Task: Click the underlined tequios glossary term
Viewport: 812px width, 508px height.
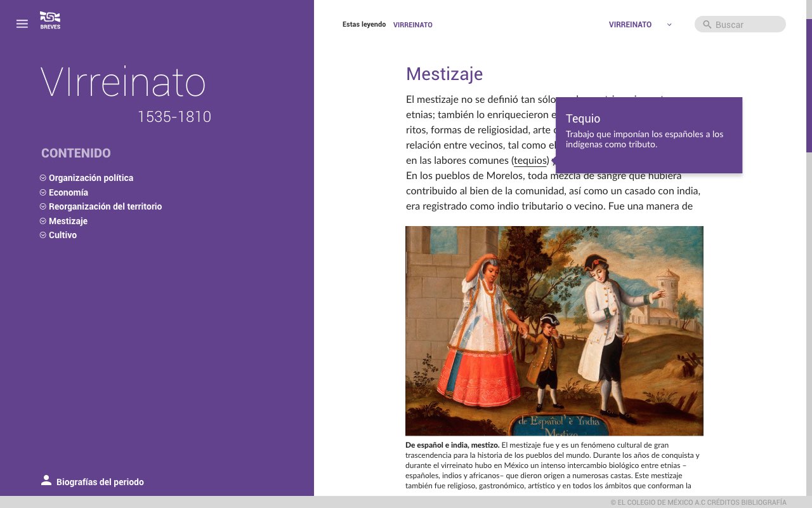Action: coord(530,161)
